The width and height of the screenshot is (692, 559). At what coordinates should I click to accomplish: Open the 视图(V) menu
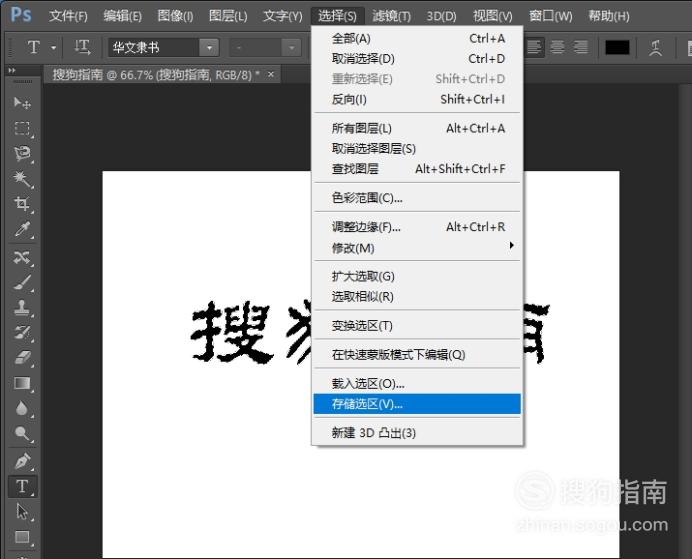(493, 16)
